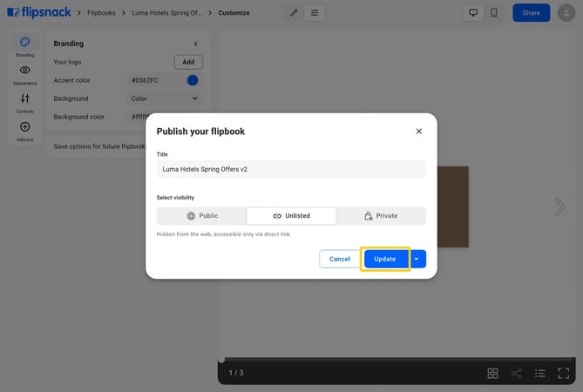Click the page progress slider handle
Viewport: 583px width, 392px height.
click(x=221, y=360)
